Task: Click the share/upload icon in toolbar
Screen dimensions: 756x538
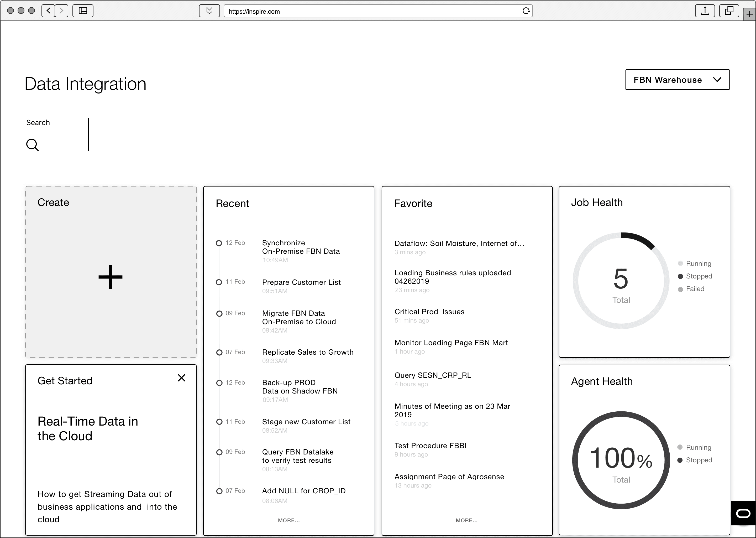Action: (x=705, y=11)
